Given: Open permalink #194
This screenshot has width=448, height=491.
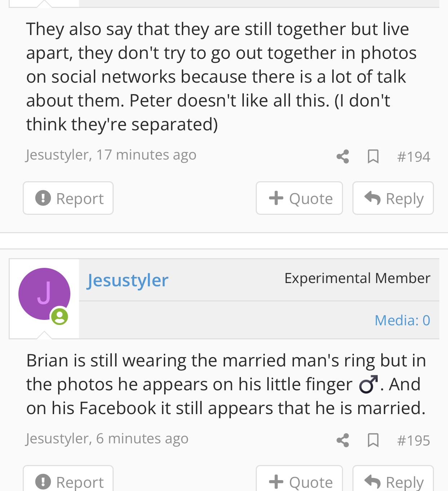Looking at the screenshot, I should [x=413, y=157].
